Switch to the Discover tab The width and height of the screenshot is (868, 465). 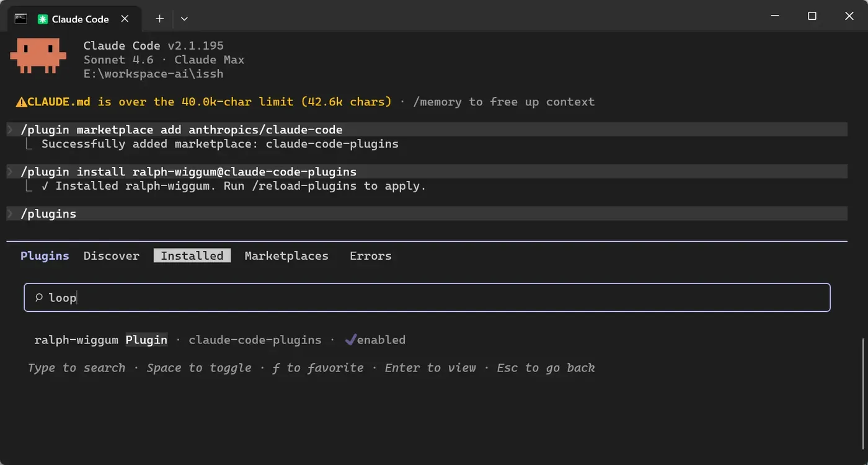[112, 255]
